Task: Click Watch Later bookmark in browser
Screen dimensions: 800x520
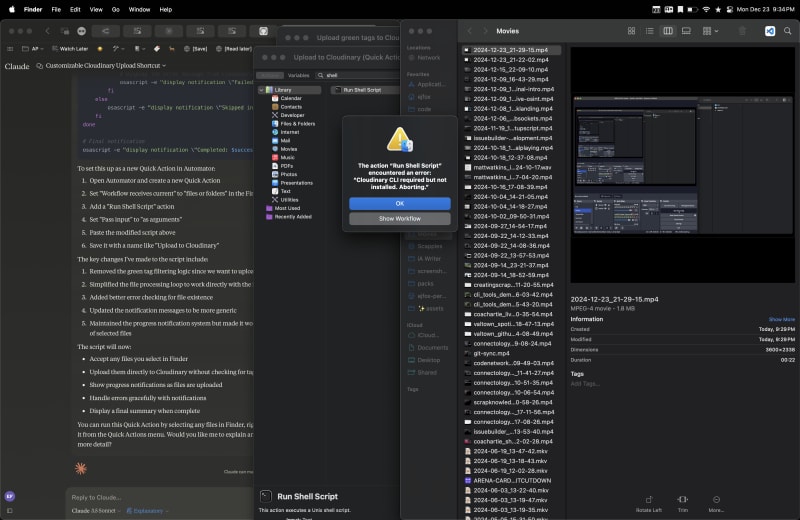Action: click(x=70, y=49)
